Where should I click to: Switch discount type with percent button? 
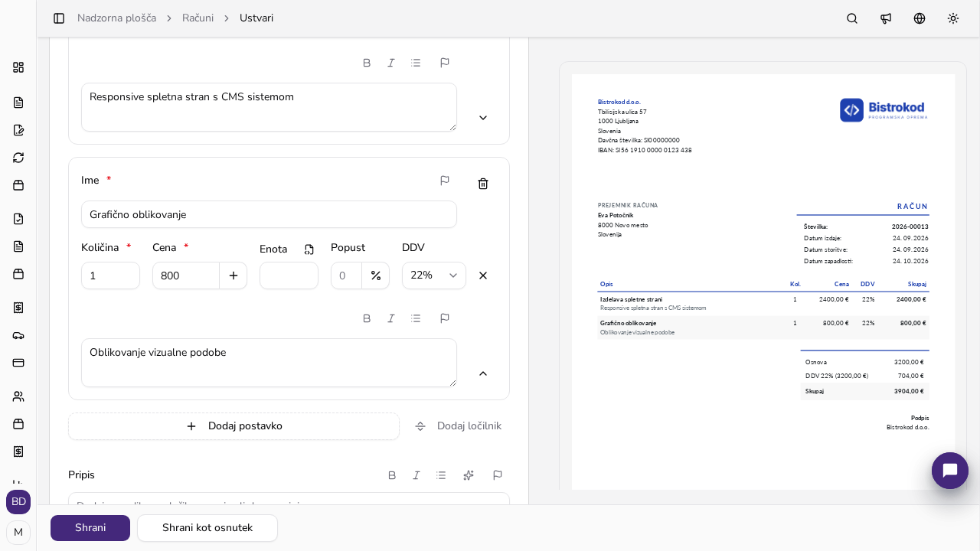[376, 275]
